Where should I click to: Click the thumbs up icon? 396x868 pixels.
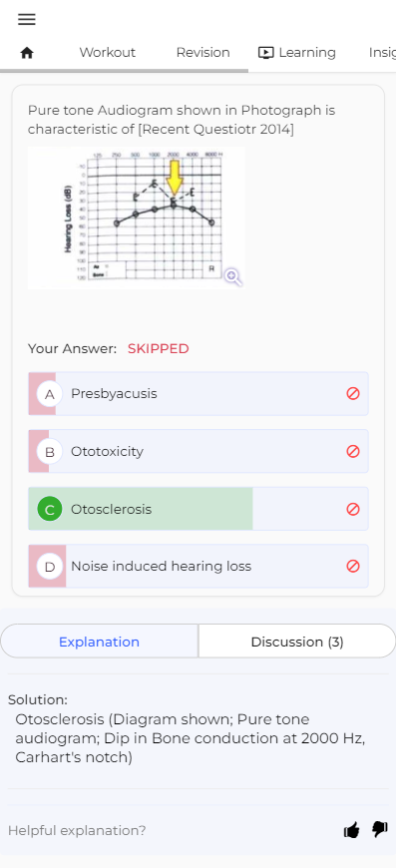tap(352, 830)
